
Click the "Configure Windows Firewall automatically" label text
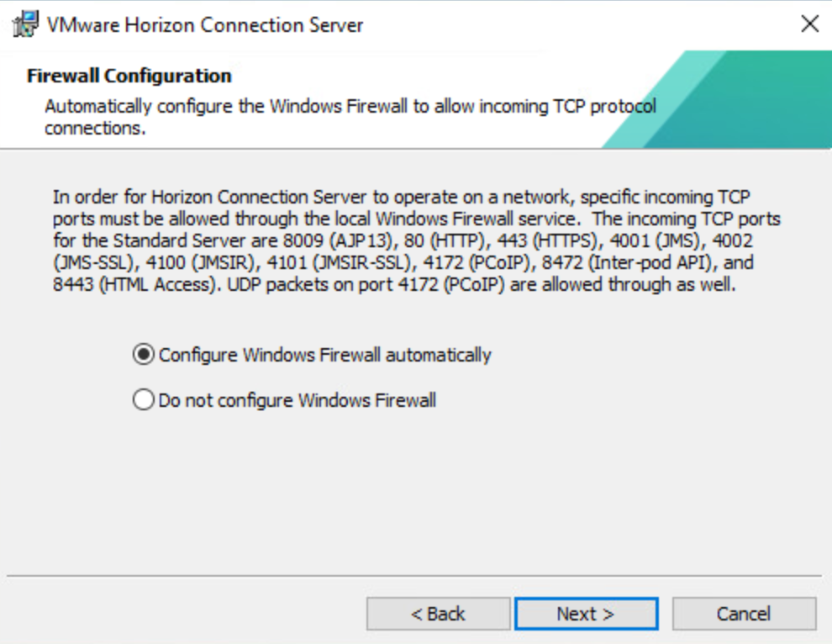324,355
